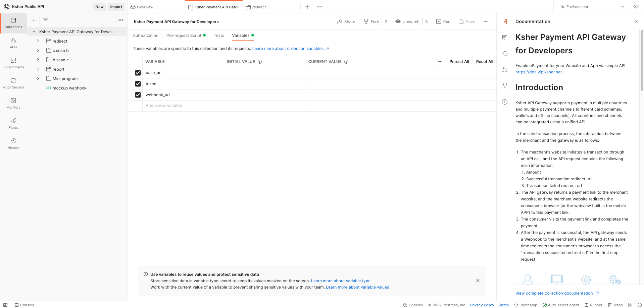This screenshot has height=308, width=644.
Task: Click the collections filter icon
Action: pyautogui.click(x=46, y=20)
